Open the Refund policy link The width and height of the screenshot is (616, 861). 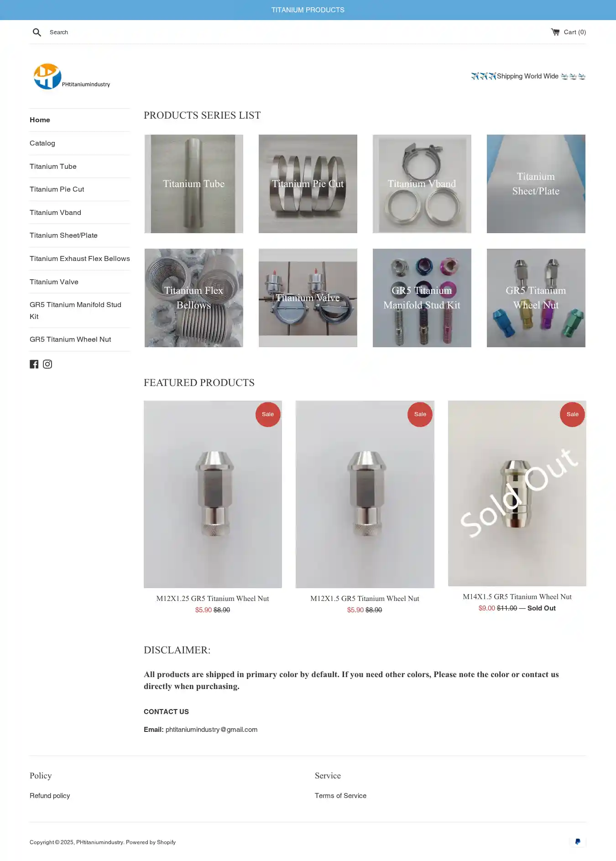click(50, 796)
